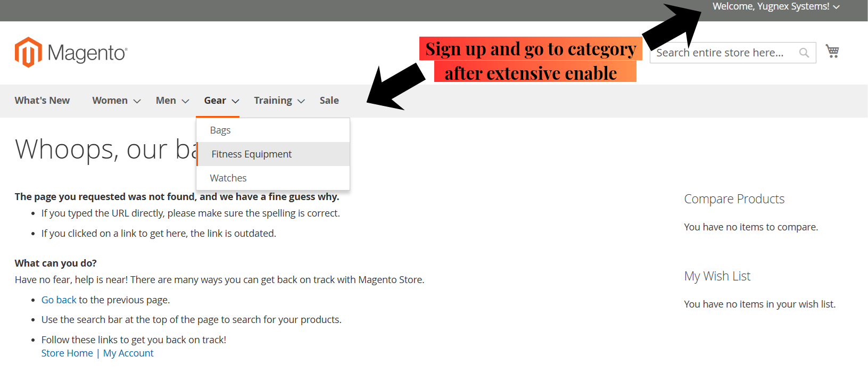
Task: Open the Women menu
Action: pos(110,101)
